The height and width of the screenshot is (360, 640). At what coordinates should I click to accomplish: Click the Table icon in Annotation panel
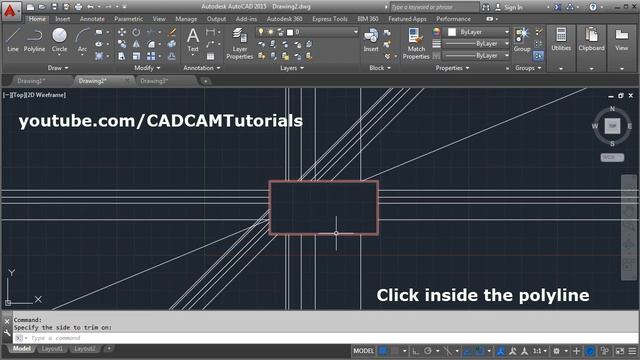click(x=210, y=56)
